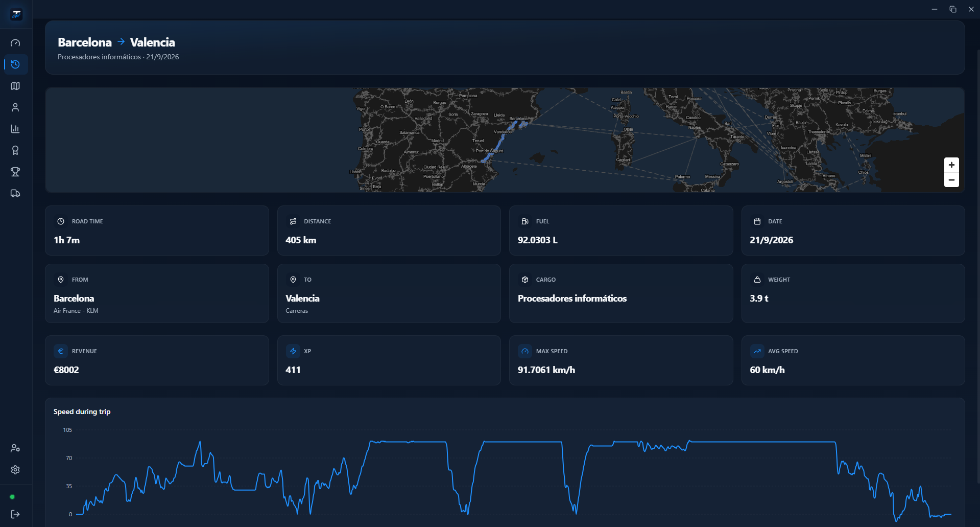Click the logout icon in the sidebar
The height and width of the screenshot is (527, 980).
[15, 514]
